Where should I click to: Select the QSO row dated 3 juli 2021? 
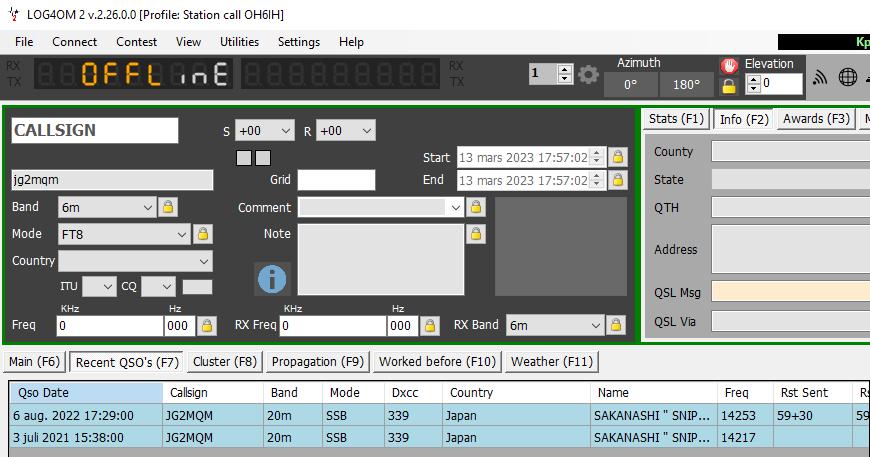(439, 438)
